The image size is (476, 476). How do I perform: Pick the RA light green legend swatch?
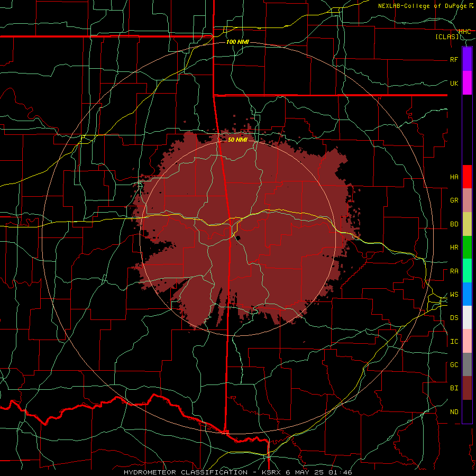click(467, 271)
